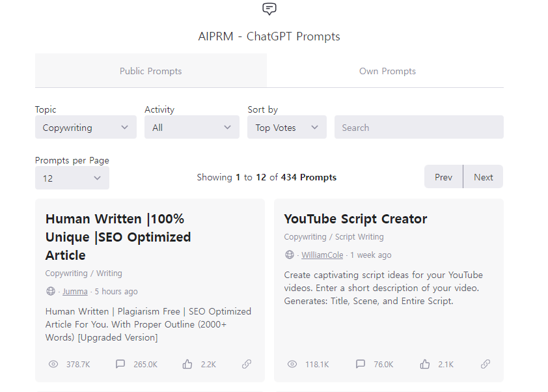Focus the Search input field
The width and height of the screenshot is (548, 392).
coord(419,127)
